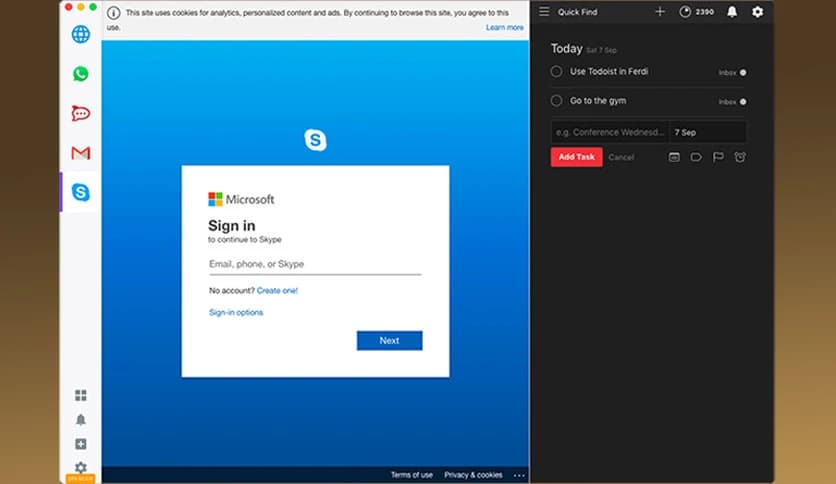Click the project selector icon in task editor
Image resolution: width=836 pixels, height=484 pixels.
[x=674, y=157]
